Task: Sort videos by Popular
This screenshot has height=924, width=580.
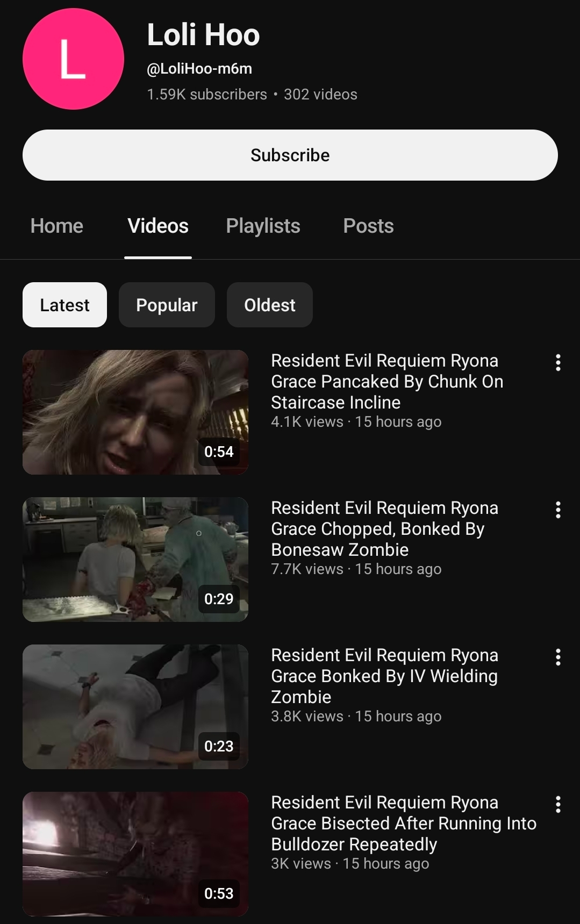Action: point(167,305)
